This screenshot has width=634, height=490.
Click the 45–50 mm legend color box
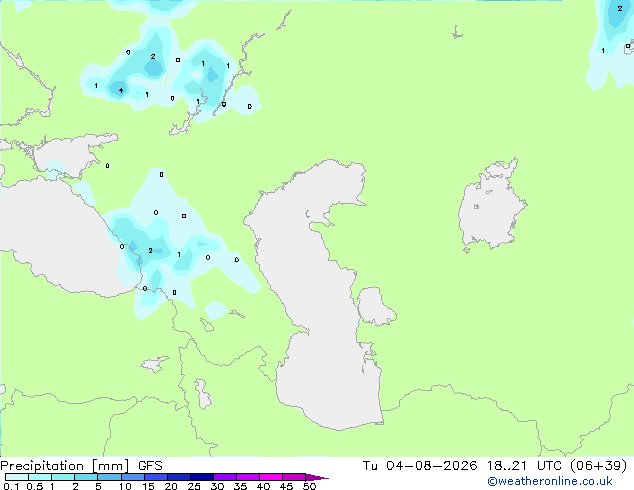coord(294,477)
